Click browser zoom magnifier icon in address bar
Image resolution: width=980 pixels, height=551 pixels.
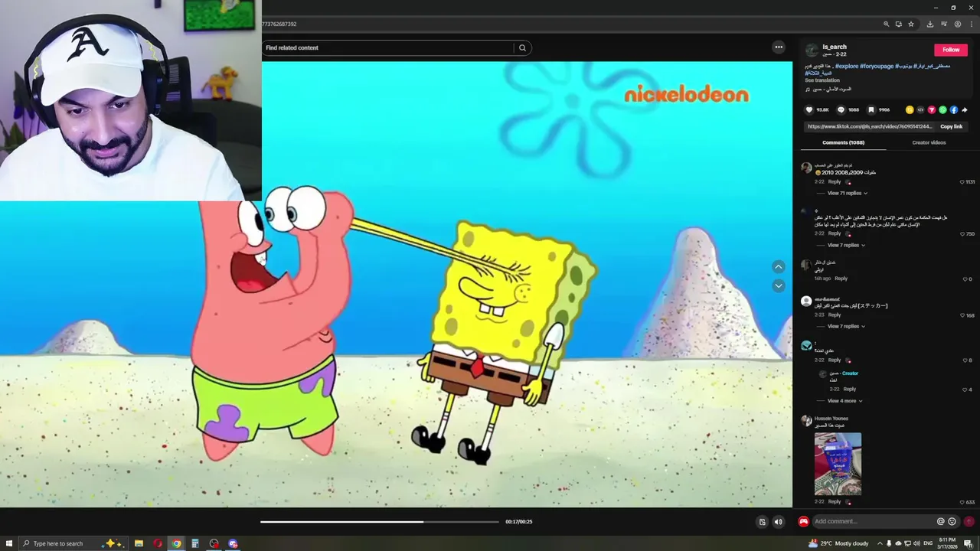tap(887, 24)
